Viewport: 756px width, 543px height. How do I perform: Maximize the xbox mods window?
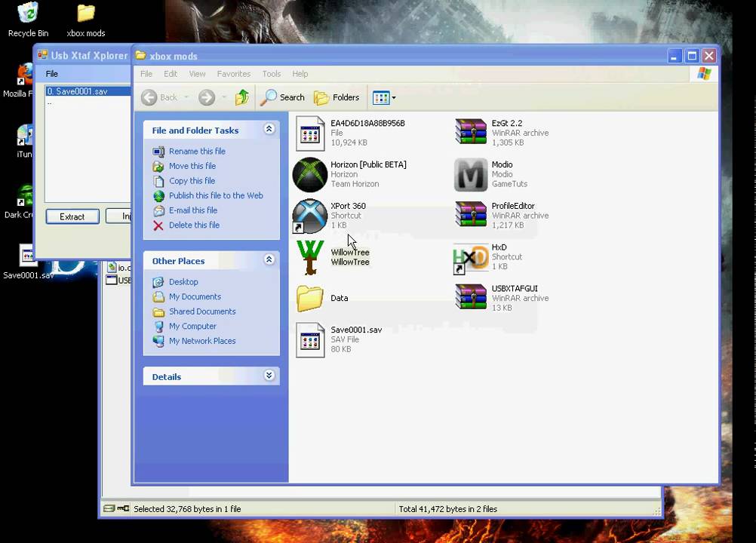692,56
